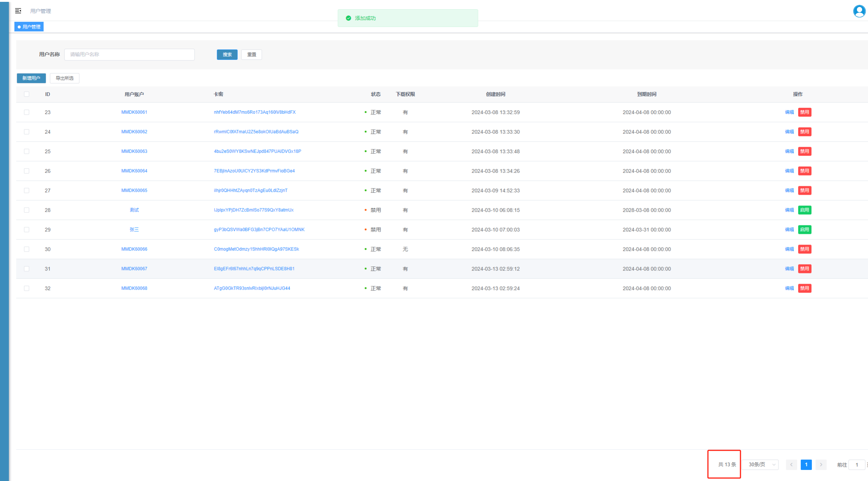Disable user MMDK60061
The image size is (868, 481).
804,112
